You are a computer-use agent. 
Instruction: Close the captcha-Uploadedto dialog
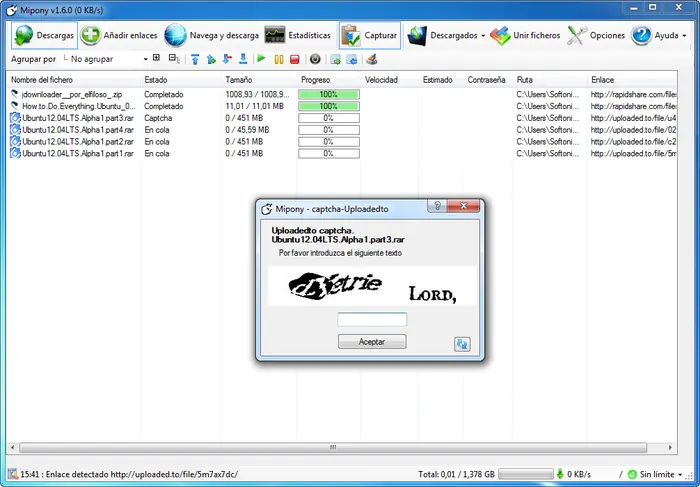pos(463,206)
